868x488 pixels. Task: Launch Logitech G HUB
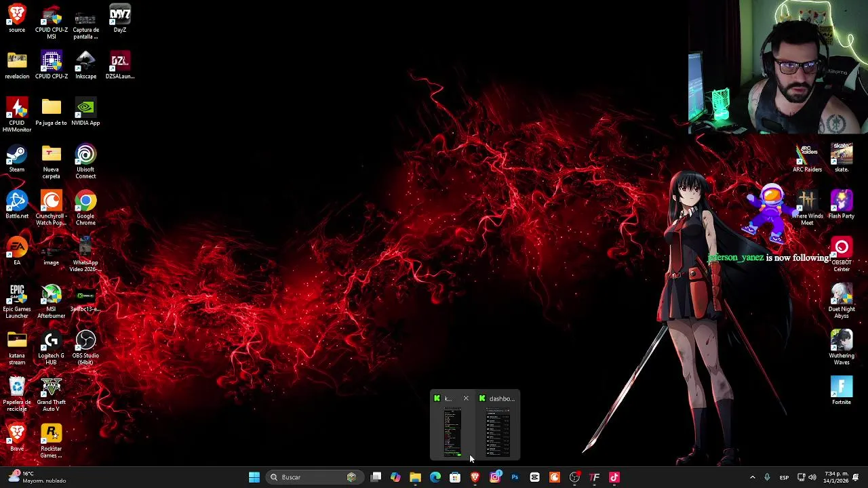tap(52, 348)
